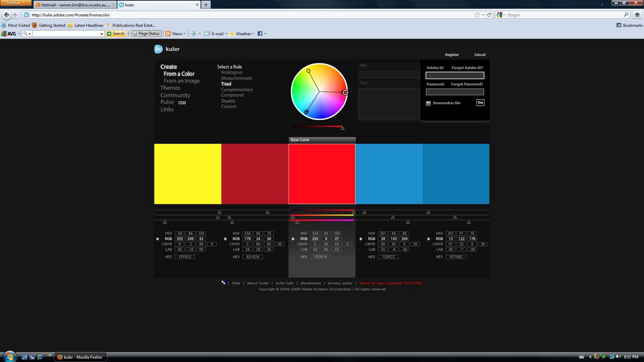The width and height of the screenshot is (644, 362).
Task: Expand the quick launch overflow chevron
Action: 50,355
